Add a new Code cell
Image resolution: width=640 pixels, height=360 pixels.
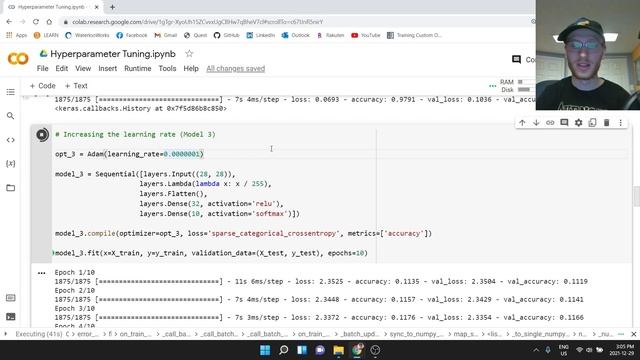(42, 86)
